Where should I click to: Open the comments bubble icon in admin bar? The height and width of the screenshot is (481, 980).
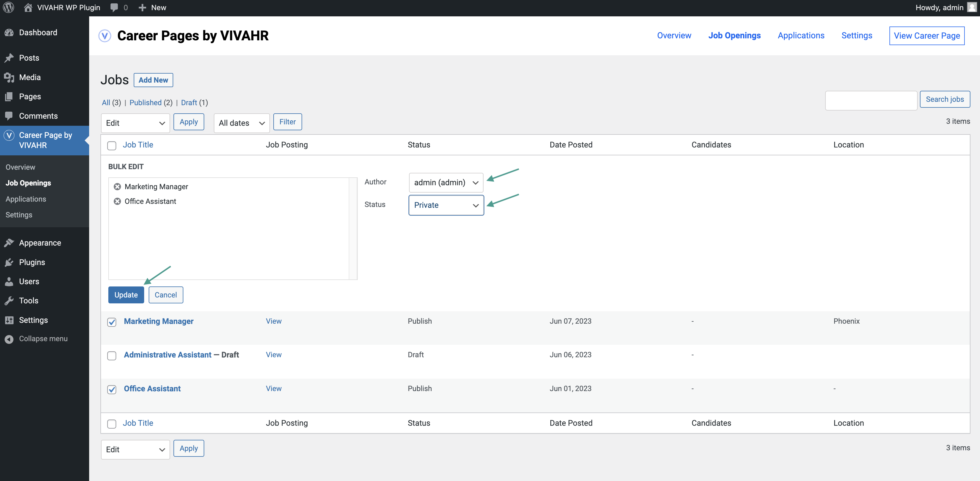114,8
